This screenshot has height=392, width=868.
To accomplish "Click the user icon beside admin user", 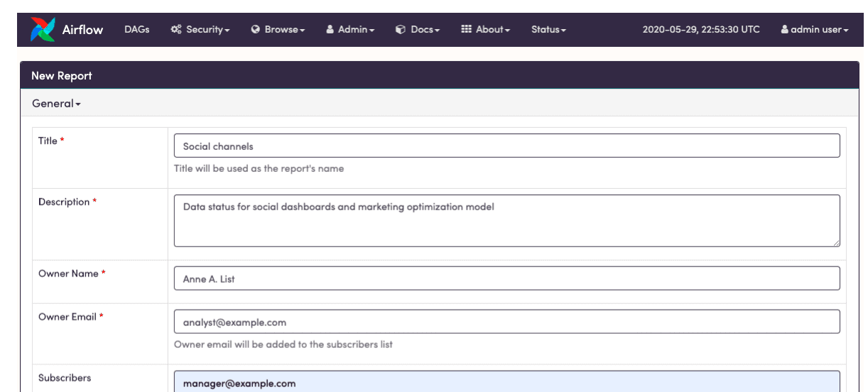I will point(784,30).
